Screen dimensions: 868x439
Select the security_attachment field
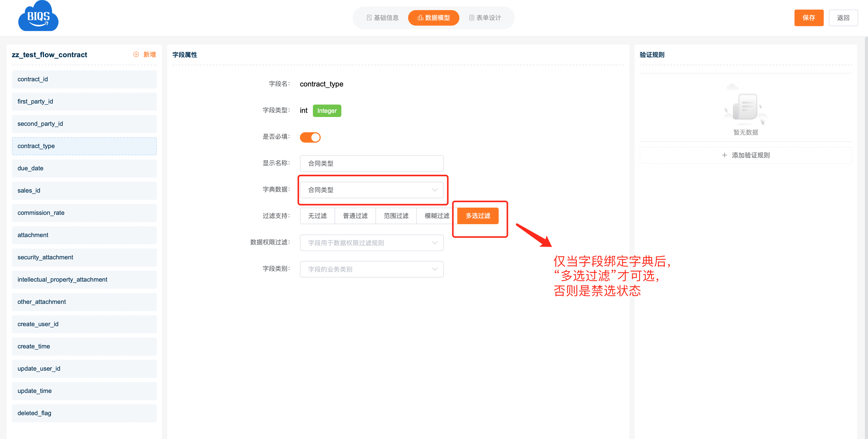[x=84, y=257]
